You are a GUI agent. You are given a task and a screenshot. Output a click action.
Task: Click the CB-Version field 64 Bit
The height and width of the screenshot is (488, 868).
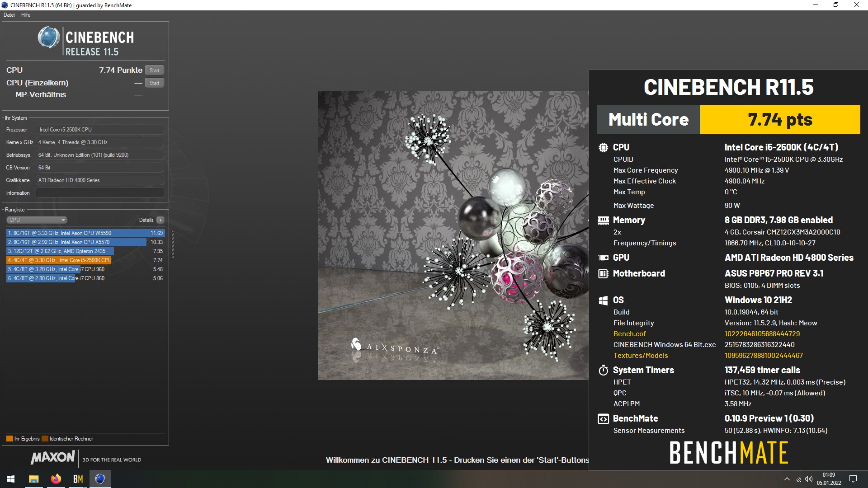100,168
